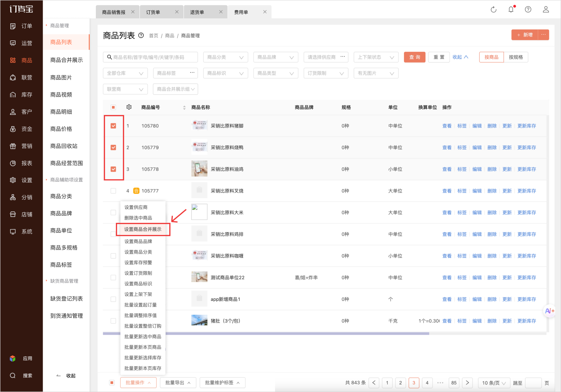
Task: Open the 订货限制 filter dropdown
Action: 326,73
